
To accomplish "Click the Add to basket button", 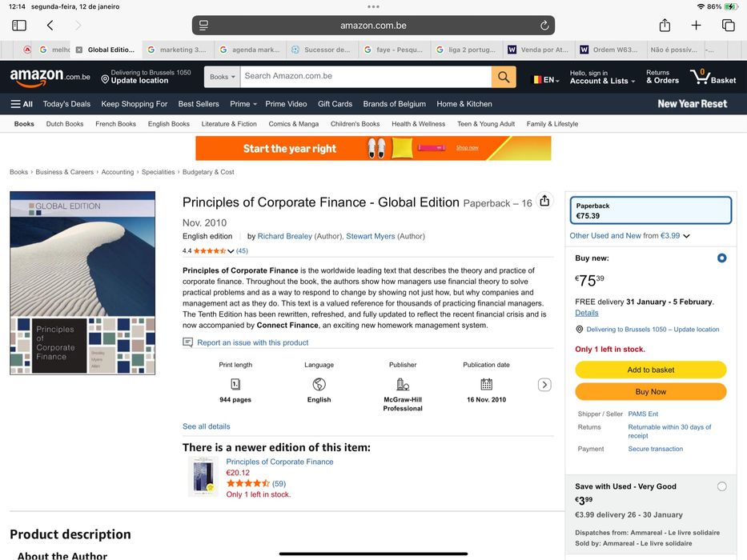I will 651,370.
